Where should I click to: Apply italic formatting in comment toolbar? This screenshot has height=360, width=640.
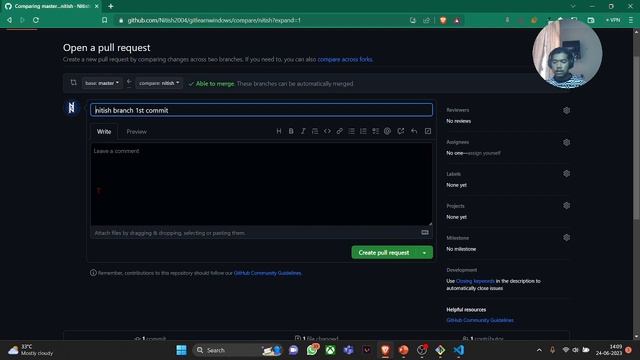click(x=303, y=131)
